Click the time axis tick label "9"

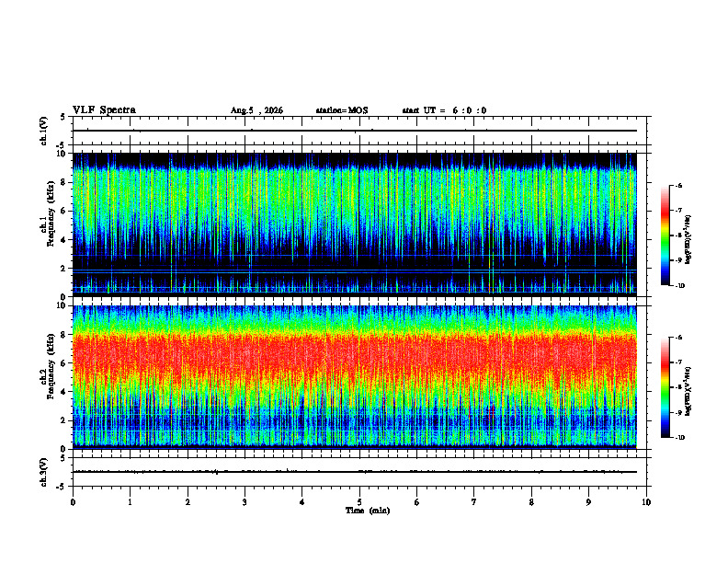588,502
